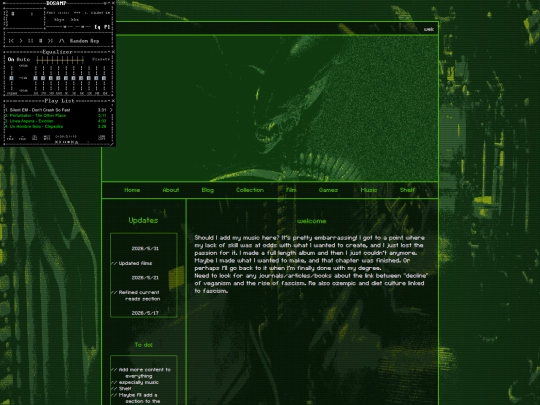Open the select options button in Play List
The height and width of the screenshot is (405, 540).
[34, 137]
